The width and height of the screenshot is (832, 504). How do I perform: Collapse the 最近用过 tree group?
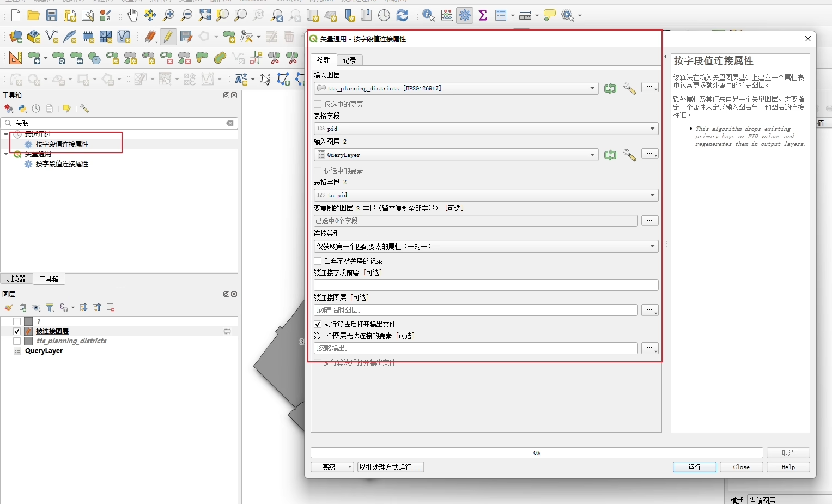(x=6, y=134)
